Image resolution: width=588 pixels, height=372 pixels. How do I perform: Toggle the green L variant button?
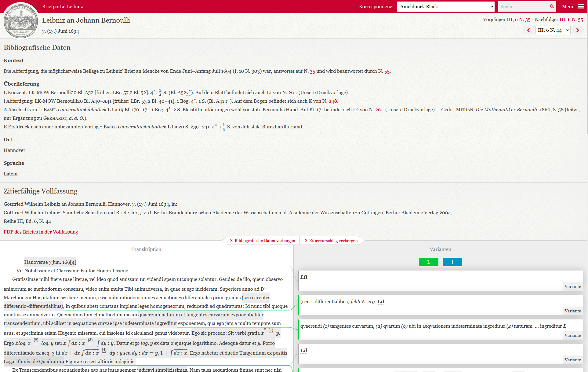point(428,262)
